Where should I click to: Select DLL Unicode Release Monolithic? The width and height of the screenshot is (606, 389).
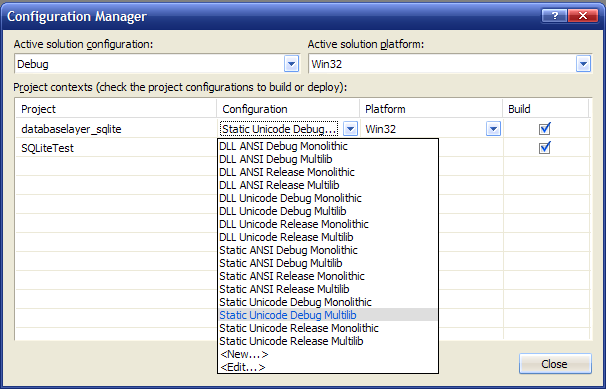(328, 224)
